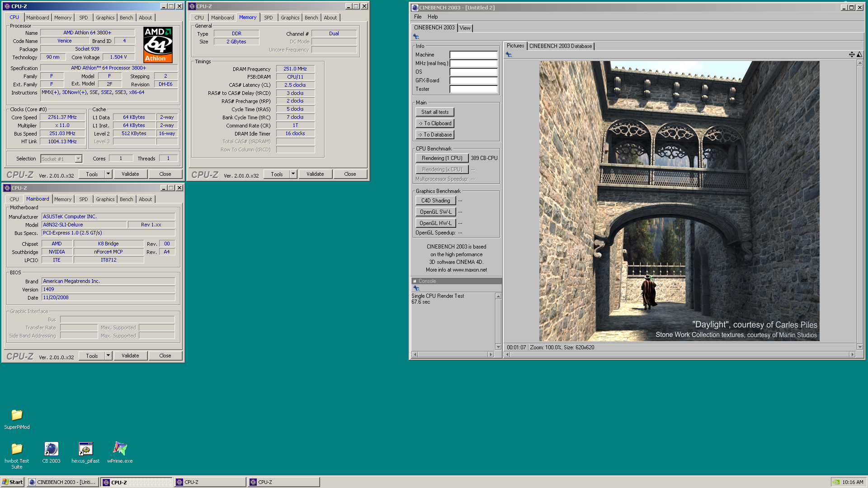Click the GFX-Board input field
The image size is (868, 488).
tap(473, 80)
